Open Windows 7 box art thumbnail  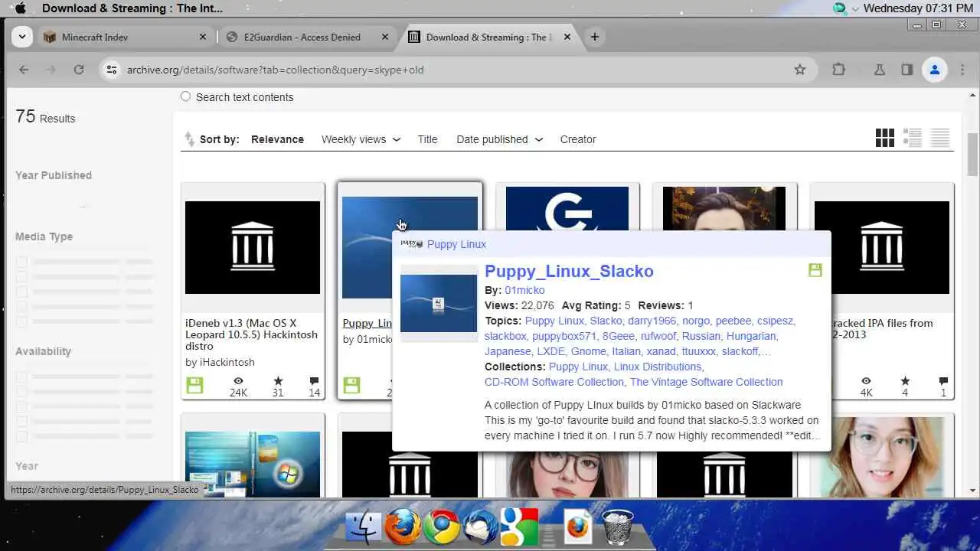point(253,465)
